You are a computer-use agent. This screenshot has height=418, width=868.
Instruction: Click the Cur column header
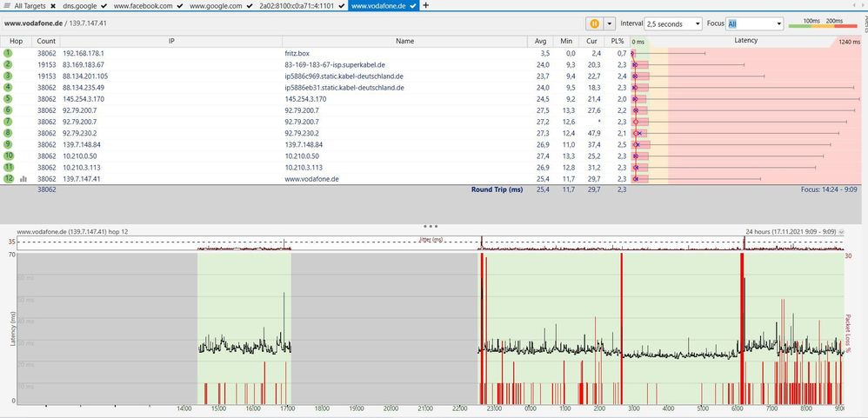591,41
